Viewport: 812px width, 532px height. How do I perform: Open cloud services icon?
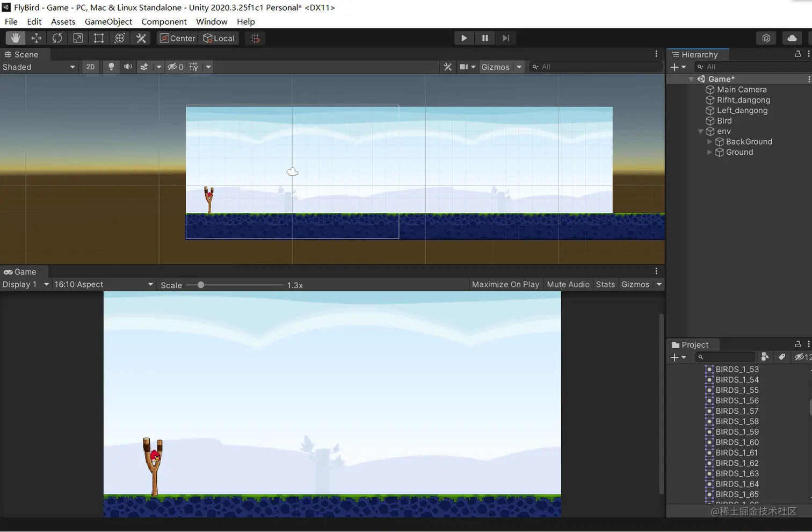pos(792,38)
